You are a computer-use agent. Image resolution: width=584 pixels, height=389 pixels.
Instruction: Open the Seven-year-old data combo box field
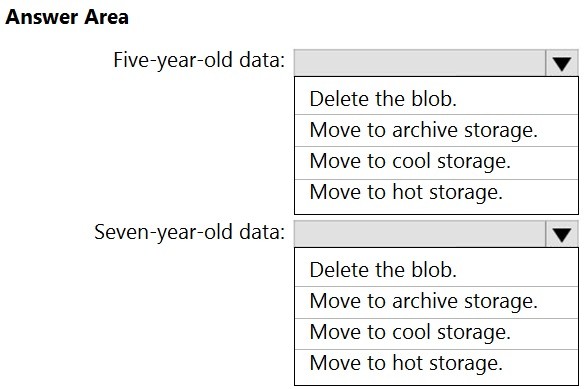tap(436, 234)
